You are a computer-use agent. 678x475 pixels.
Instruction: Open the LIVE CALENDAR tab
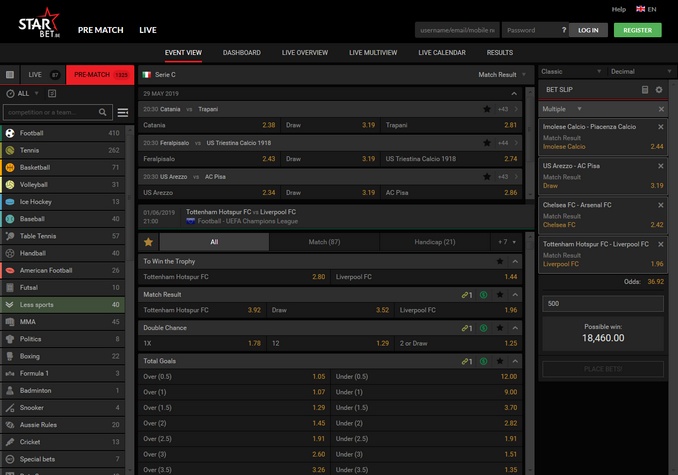(x=442, y=53)
